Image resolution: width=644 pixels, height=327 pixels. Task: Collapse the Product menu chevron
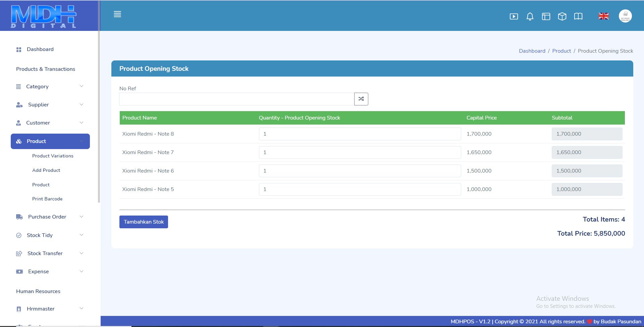pos(82,141)
